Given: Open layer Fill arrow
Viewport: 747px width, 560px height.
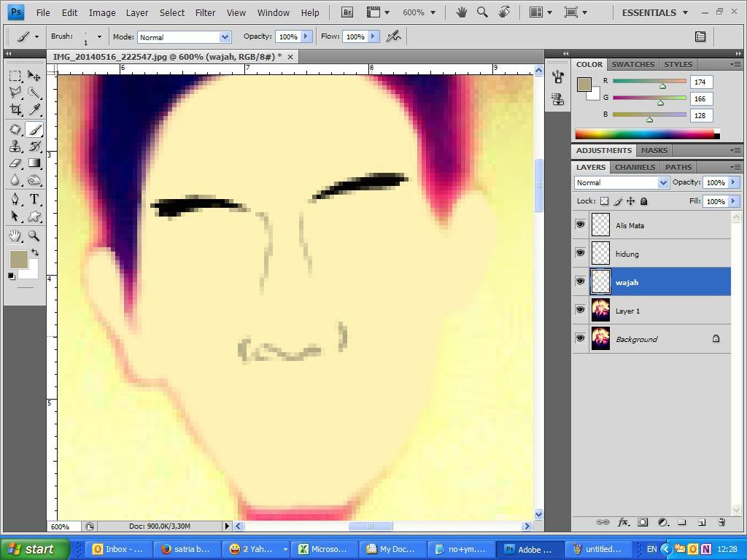Looking at the screenshot, I should coord(733,201).
